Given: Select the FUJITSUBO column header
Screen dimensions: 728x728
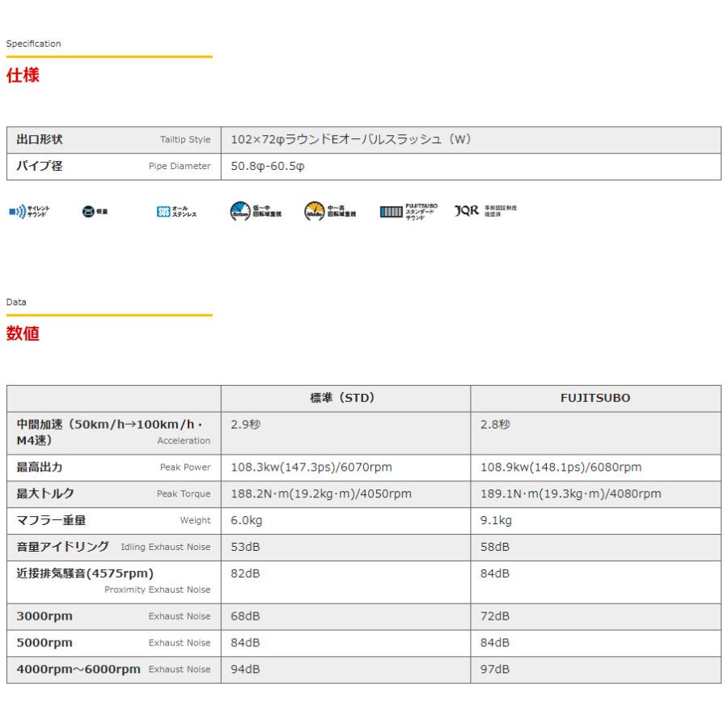Looking at the screenshot, I should pyautogui.click(x=596, y=397).
